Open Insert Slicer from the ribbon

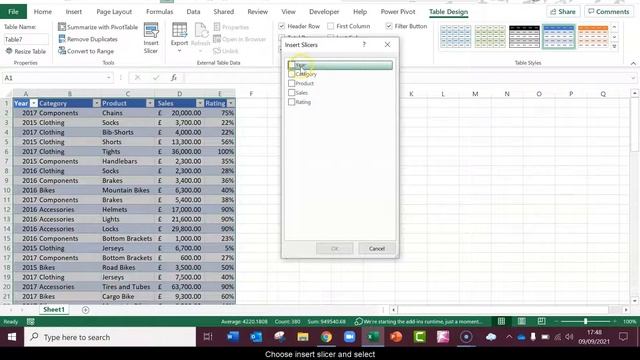tap(151, 38)
